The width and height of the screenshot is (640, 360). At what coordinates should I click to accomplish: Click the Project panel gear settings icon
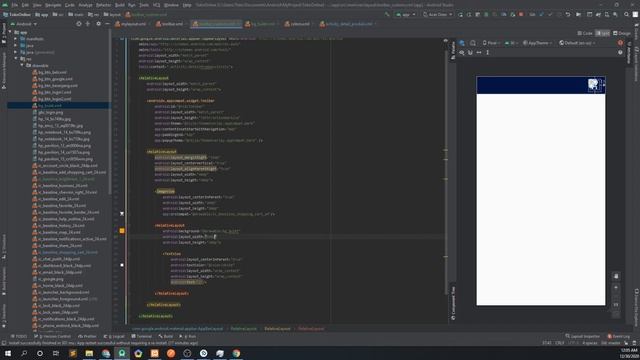coord(98,24)
